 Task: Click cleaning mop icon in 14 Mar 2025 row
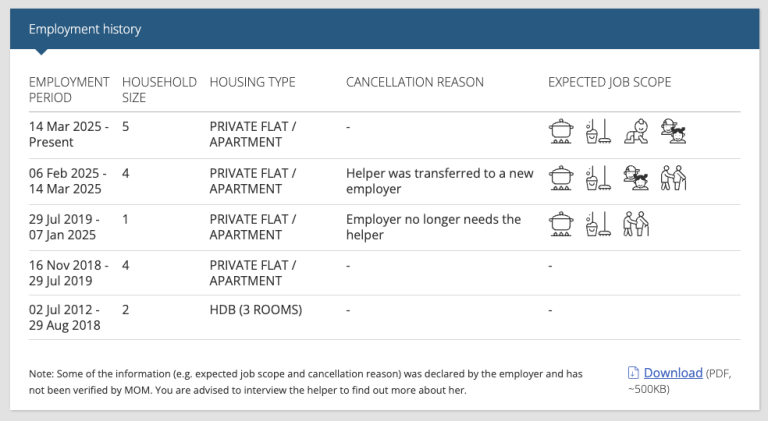[598, 131]
